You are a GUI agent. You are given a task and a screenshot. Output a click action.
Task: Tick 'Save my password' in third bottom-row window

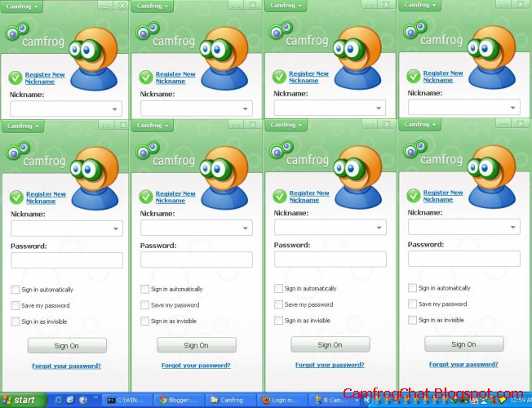[x=278, y=304]
